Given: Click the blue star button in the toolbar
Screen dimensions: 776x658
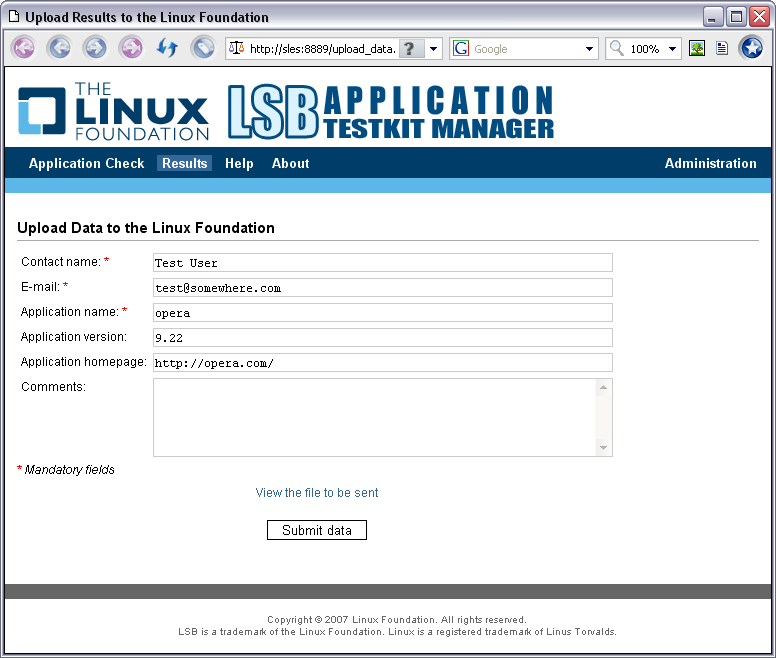Looking at the screenshot, I should click(751, 48).
